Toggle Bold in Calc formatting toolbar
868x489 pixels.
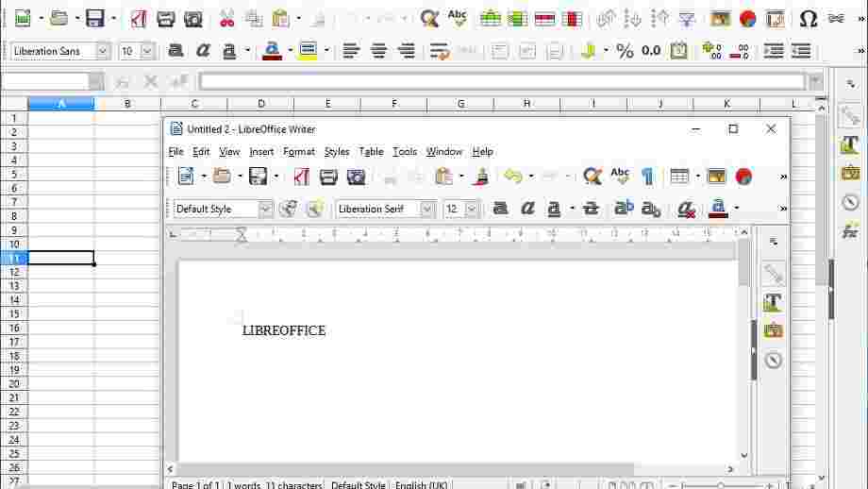pos(175,51)
